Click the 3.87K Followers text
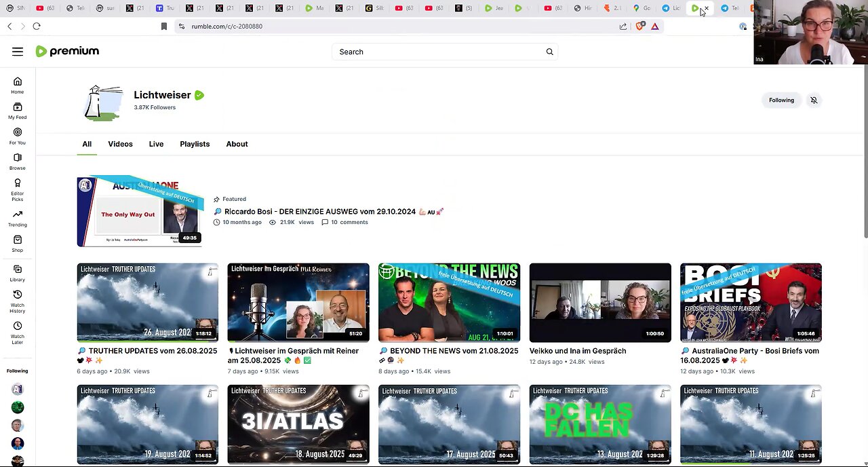Screen dimensions: 868x467 pos(155,107)
